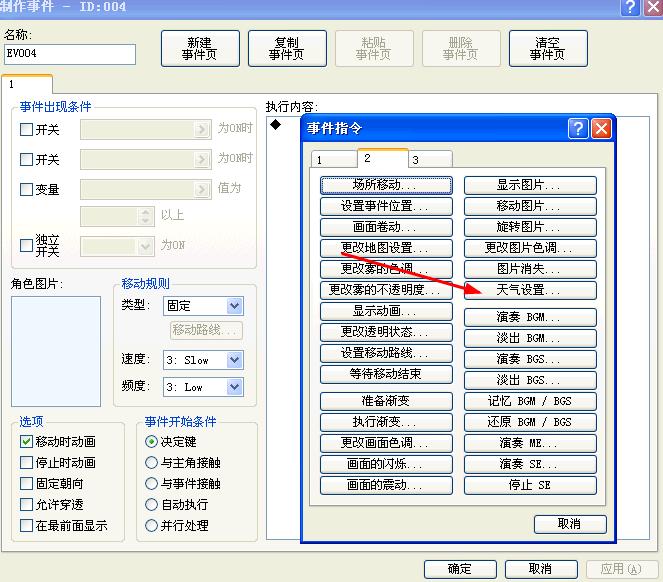The height and width of the screenshot is (582, 663).
Task: Click the help icon of main event window
Action: (630, 7)
